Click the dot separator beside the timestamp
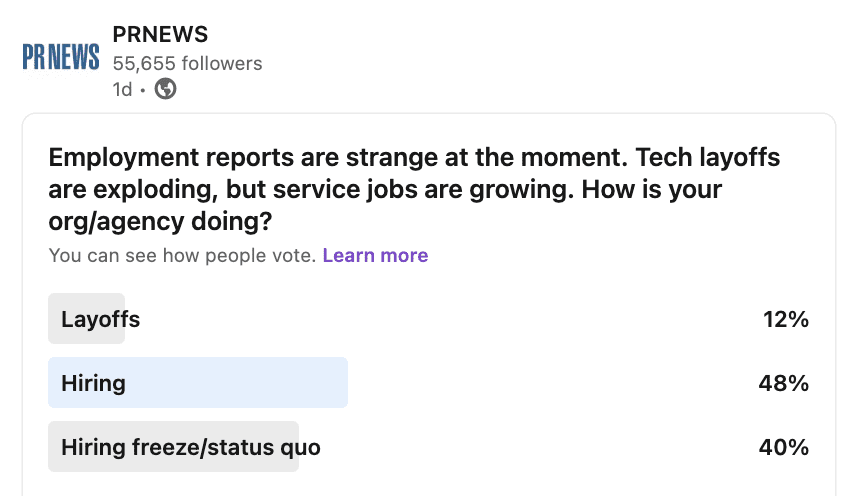 click(x=143, y=89)
